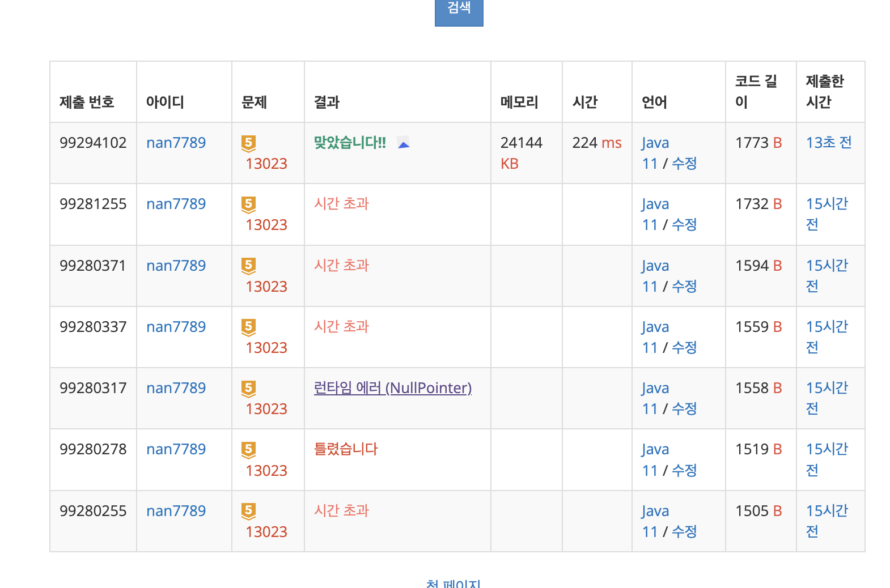Go to 첫 페이지 link below table

tap(454, 583)
